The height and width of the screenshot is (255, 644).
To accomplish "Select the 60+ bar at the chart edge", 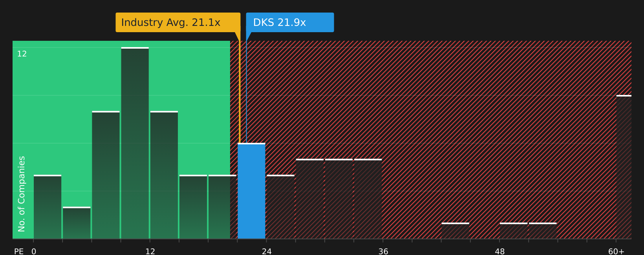I will (624, 167).
